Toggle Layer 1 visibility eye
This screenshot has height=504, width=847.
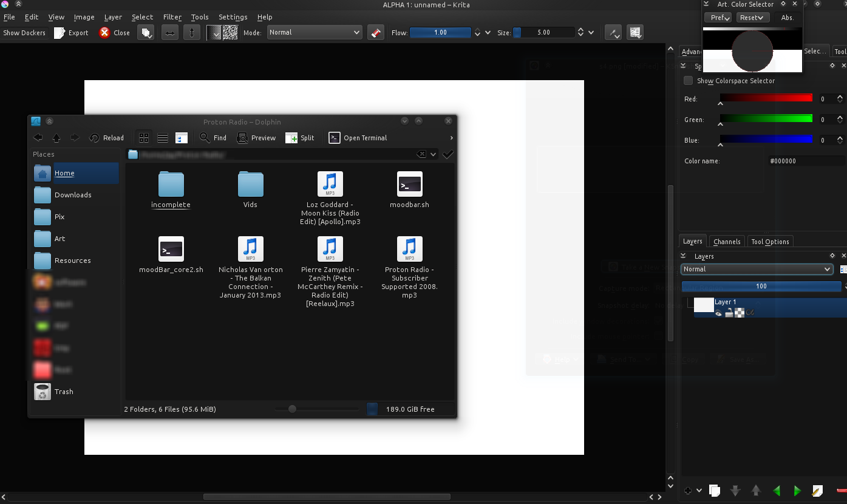click(719, 313)
